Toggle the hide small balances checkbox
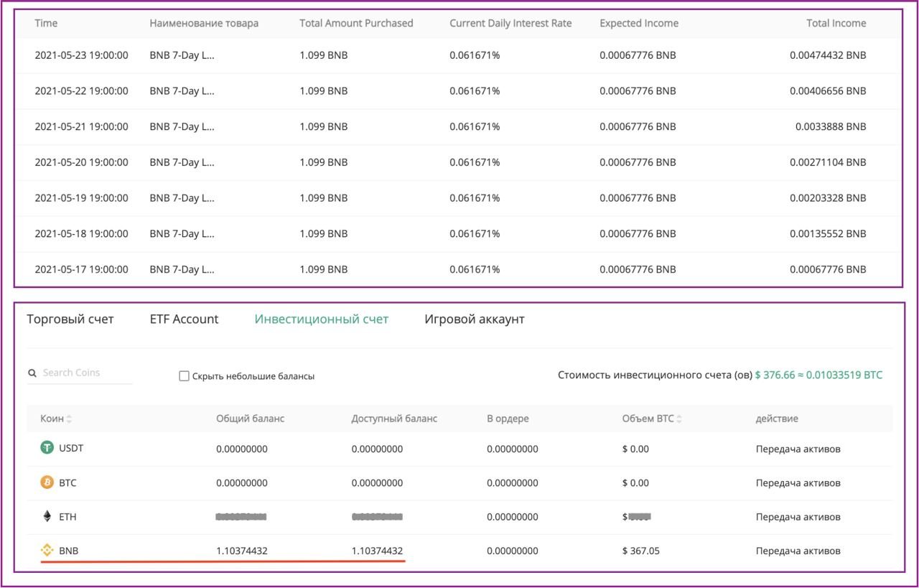This screenshot has width=919, height=588. 184,375
